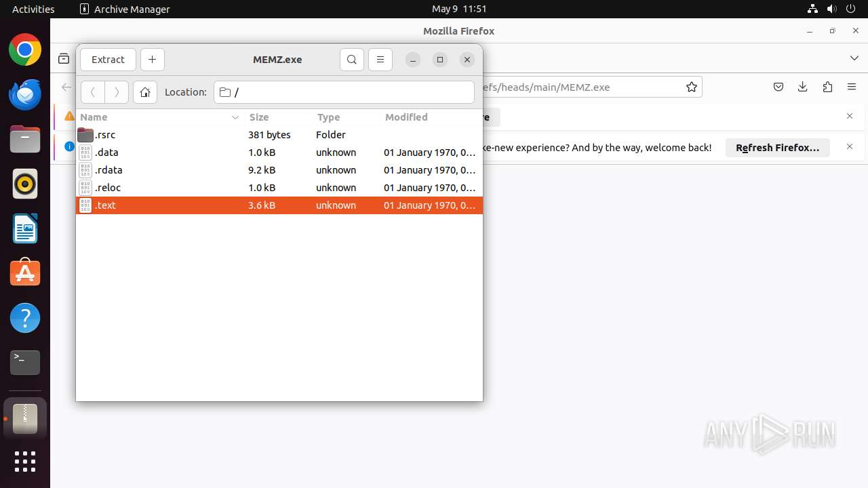Screen dimensions: 868x488
Task: Open Firefox Pocket save icon
Action: [778, 87]
